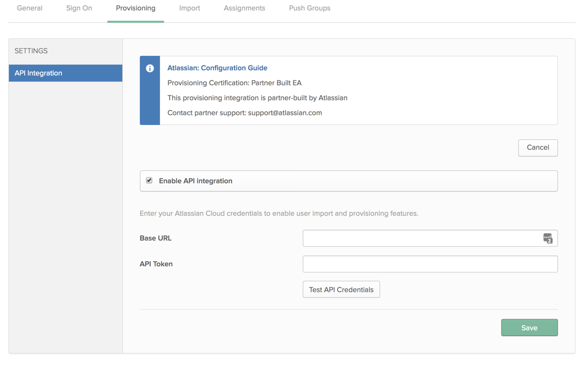Viewport: 588px width, 365px height.
Task: Toggle the Enable API integration checkbox
Action: (149, 181)
